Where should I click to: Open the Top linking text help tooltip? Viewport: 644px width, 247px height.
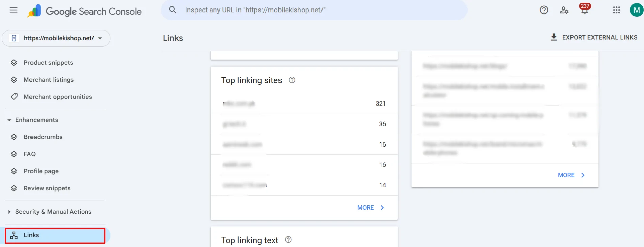288,240
